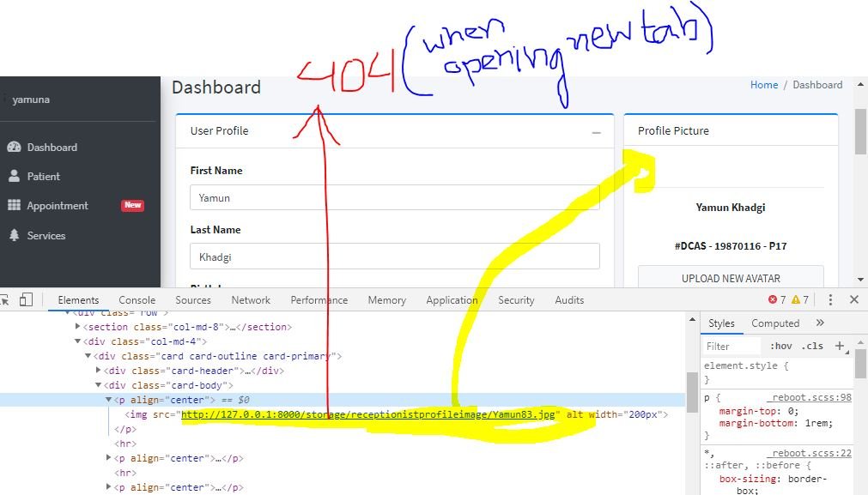The image size is (868, 495).
Task: Toggle the .cls class editor button
Action: click(x=813, y=347)
